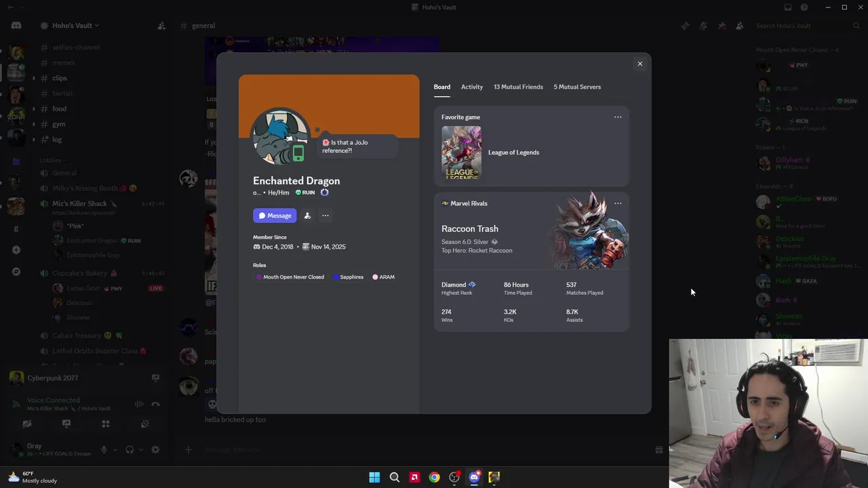Click the Add a Server plus icon
The image size is (868, 488).
tap(16, 249)
